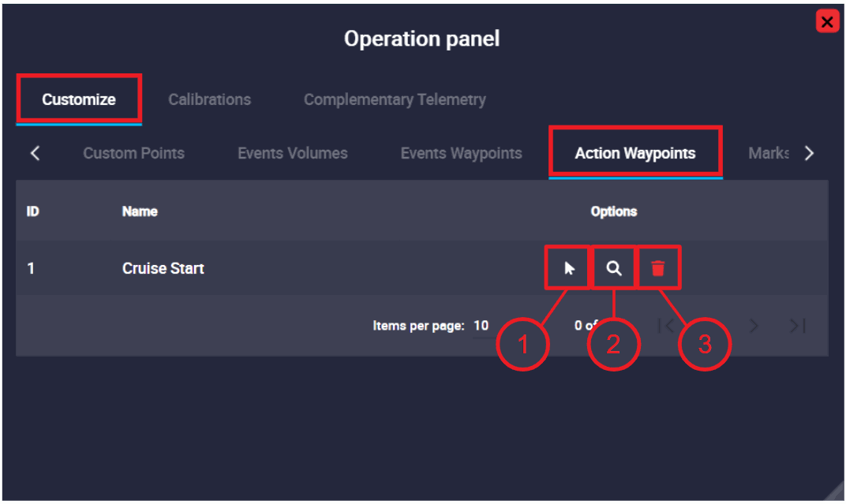Select the Complementary Telemetry tab
Image resolution: width=846 pixels, height=504 pixels.
[x=395, y=99]
